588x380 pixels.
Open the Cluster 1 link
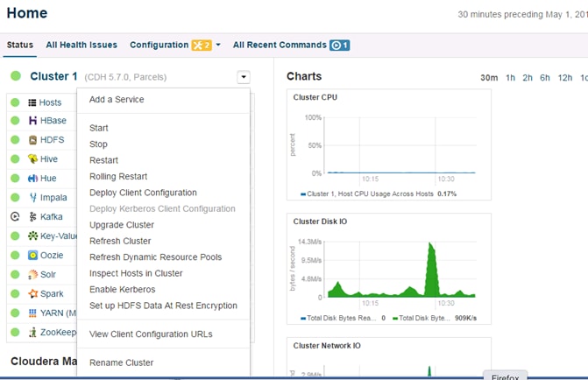pyautogui.click(x=53, y=76)
